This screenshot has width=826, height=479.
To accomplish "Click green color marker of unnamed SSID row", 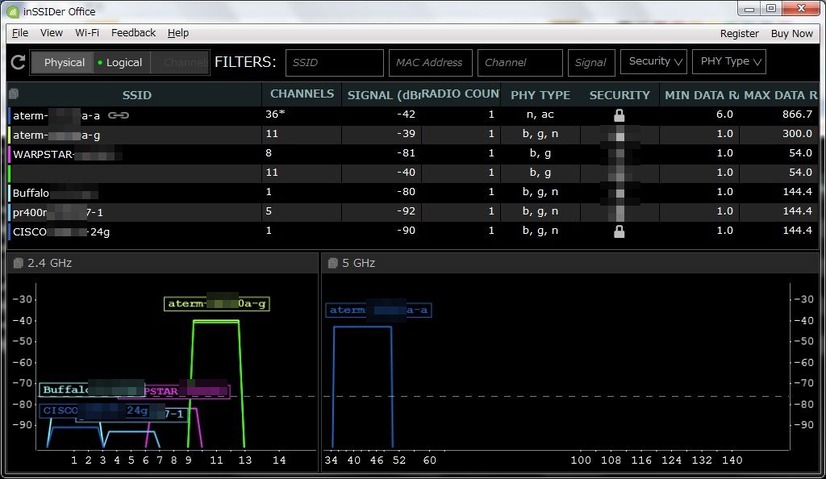I will [9, 173].
